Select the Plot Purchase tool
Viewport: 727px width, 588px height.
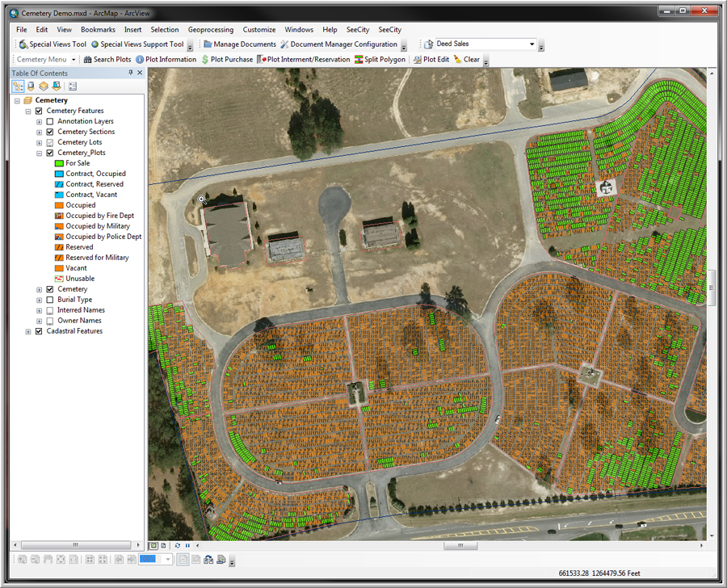coord(227,60)
